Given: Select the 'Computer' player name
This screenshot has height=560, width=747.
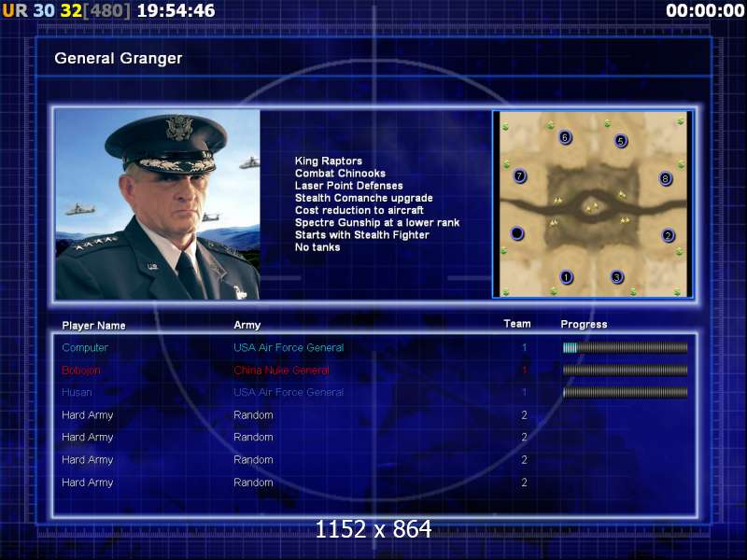Looking at the screenshot, I should (85, 347).
